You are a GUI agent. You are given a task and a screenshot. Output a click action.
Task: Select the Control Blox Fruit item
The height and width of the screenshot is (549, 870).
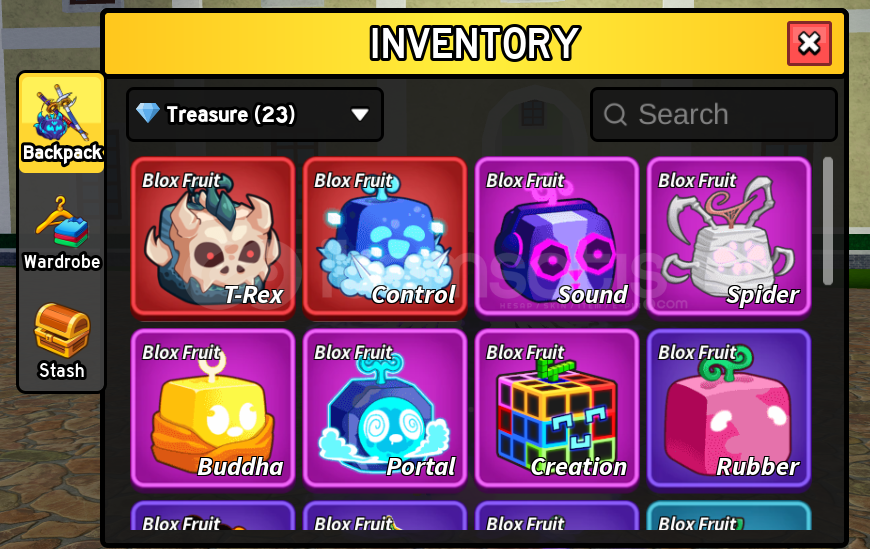[385, 238]
